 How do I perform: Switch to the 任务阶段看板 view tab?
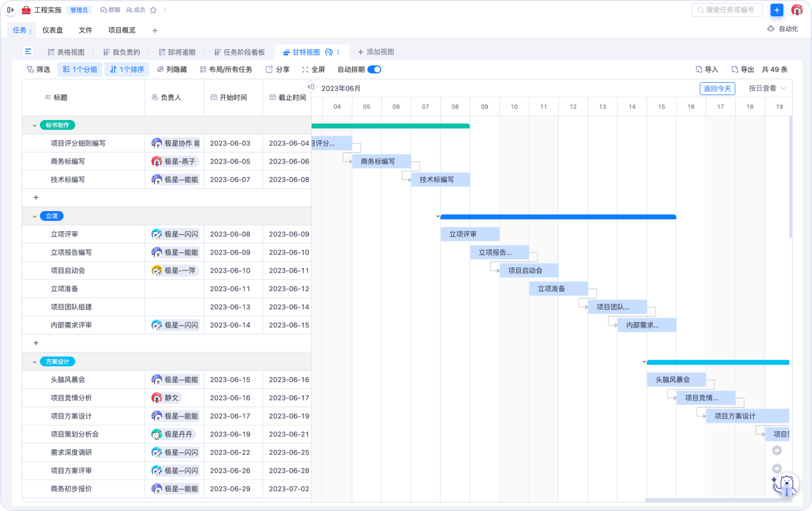(240, 52)
